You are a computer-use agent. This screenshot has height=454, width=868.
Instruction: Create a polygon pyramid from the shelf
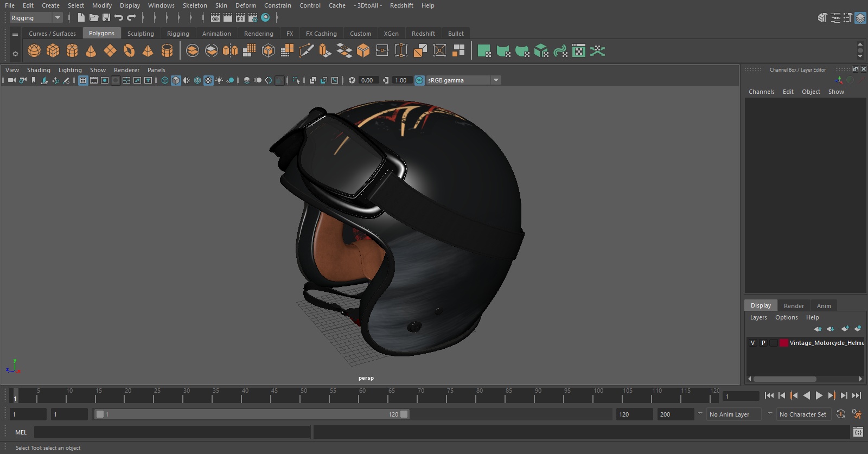coord(148,51)
